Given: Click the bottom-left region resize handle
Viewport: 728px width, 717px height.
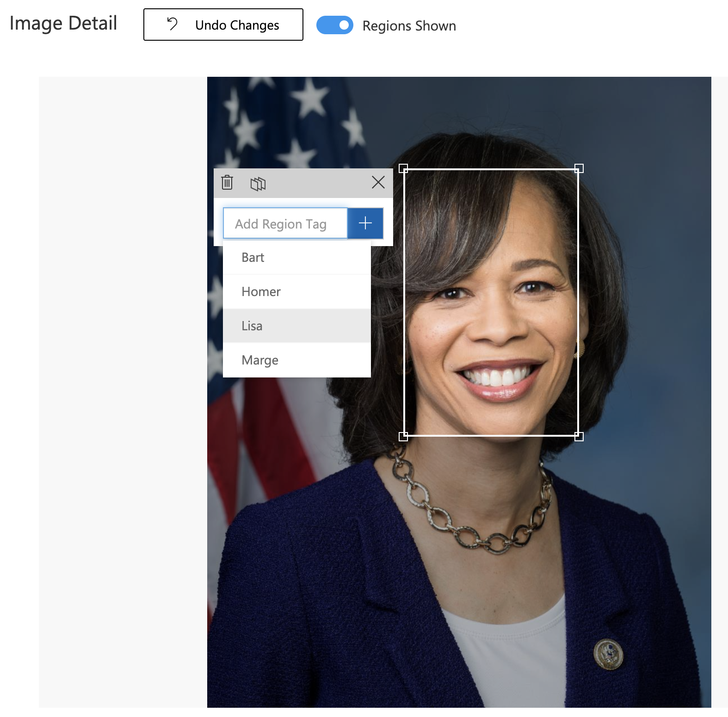Looking at the screenshot, I should coord(403,436).
